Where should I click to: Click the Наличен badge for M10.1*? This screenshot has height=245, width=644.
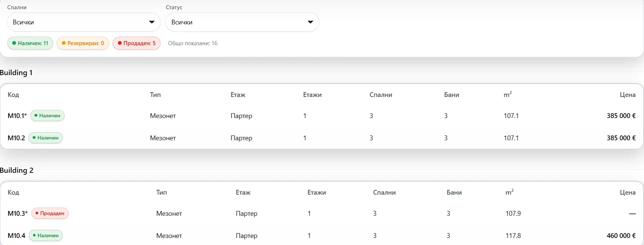pyautogui.click(x=47, y=116)
